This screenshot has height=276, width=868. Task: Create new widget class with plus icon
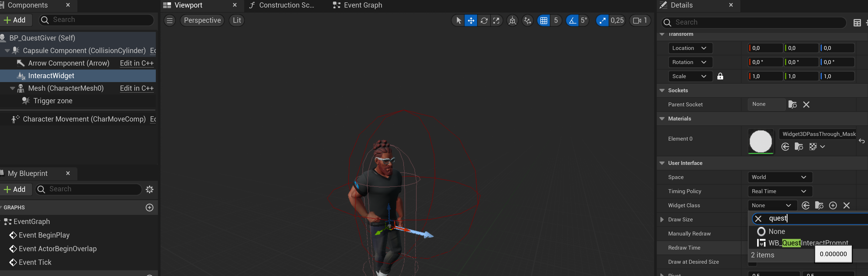coord(833,206)
